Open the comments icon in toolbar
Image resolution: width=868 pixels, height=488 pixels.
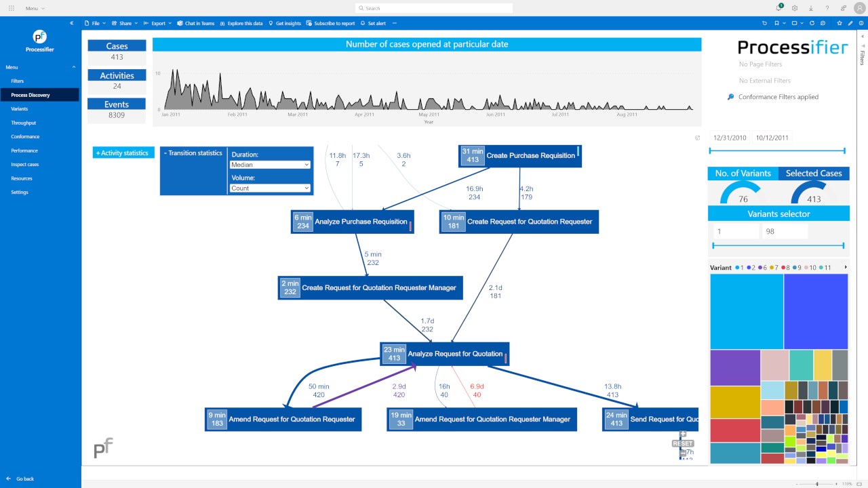click(823, 23)
